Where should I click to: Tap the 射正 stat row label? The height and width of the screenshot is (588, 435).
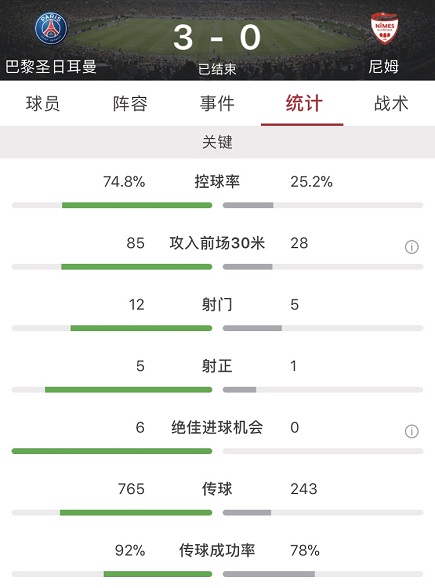click(x=217, y=366)
